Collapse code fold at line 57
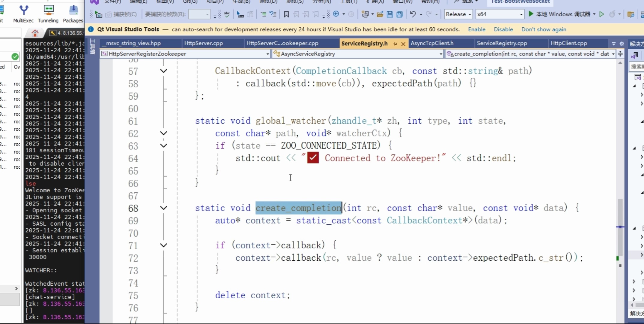This screenshot has height=324, width=644. click(164, 71)
